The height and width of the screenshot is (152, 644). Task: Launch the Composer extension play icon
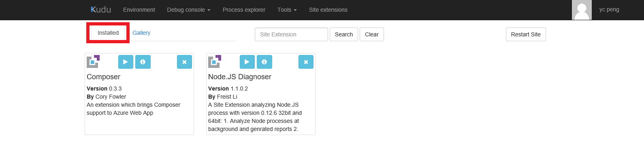[x=126, y=62]
